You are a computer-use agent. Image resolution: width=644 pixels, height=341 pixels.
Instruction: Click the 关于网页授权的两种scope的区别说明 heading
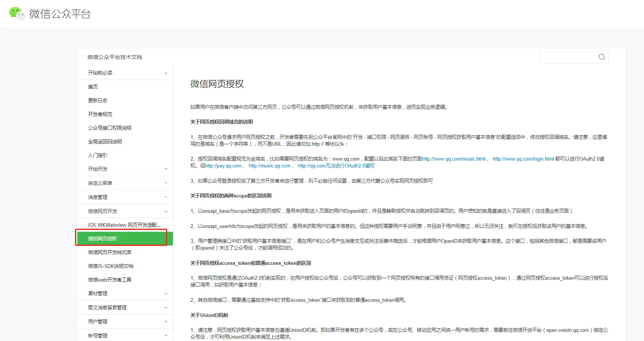click(231, 196)
